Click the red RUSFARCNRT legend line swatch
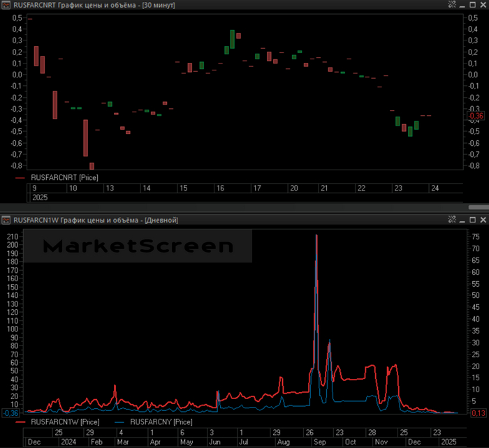The width and height of the screenshot is (489, 448). pos(20,178)
